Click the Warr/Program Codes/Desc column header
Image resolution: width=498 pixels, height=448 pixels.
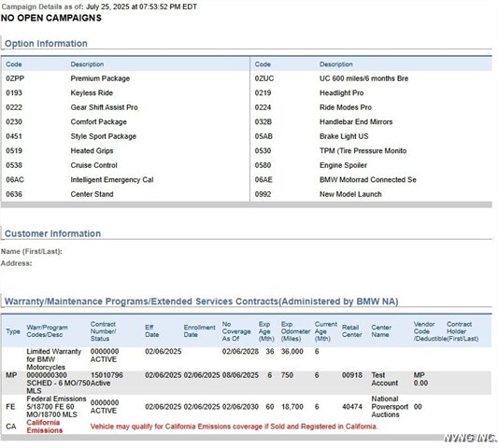click(47, 331)
